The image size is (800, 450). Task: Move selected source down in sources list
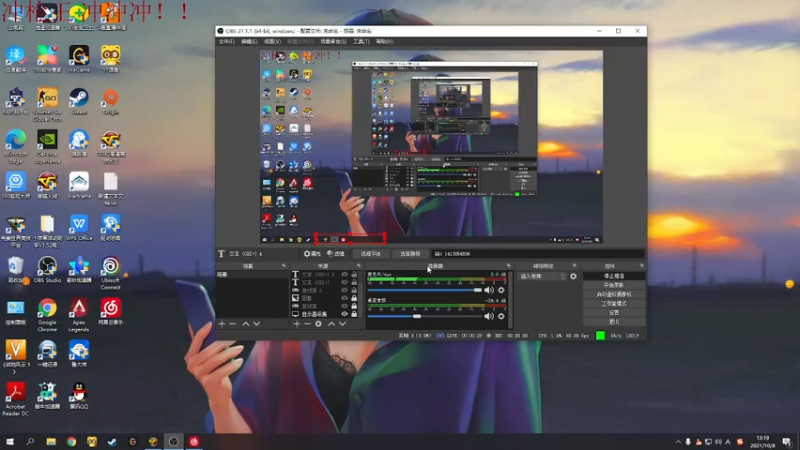342,324
